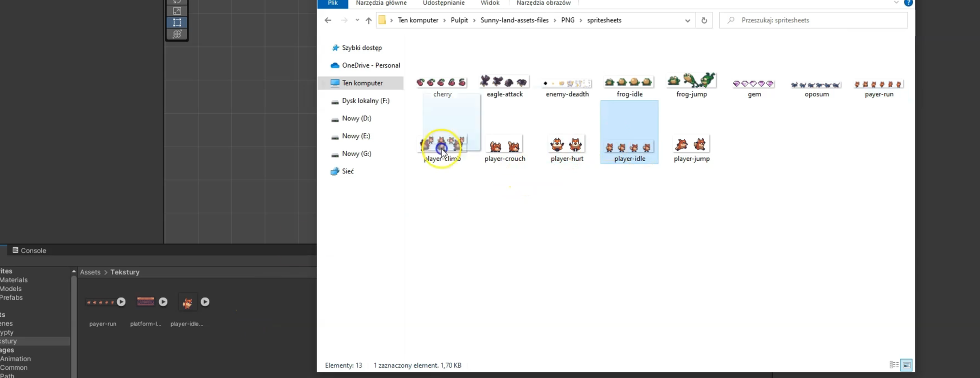Select the Scale tool in Unity toolbar
Viewport: 980px width, 378px height.
[x=177, y=11]
